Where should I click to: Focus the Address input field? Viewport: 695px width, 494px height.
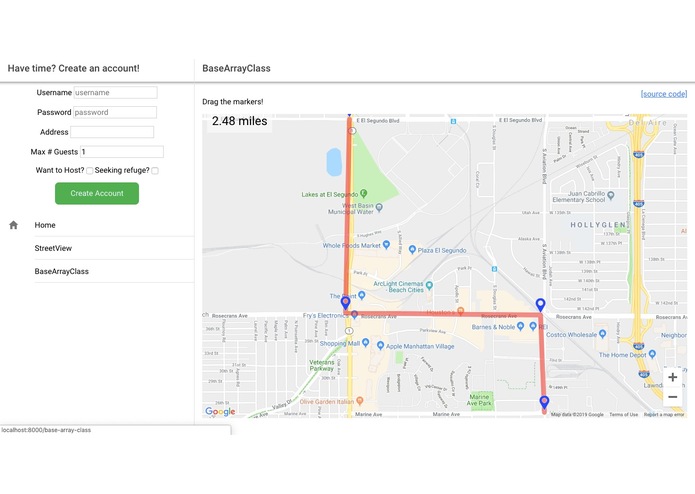(x=112, y=132)
